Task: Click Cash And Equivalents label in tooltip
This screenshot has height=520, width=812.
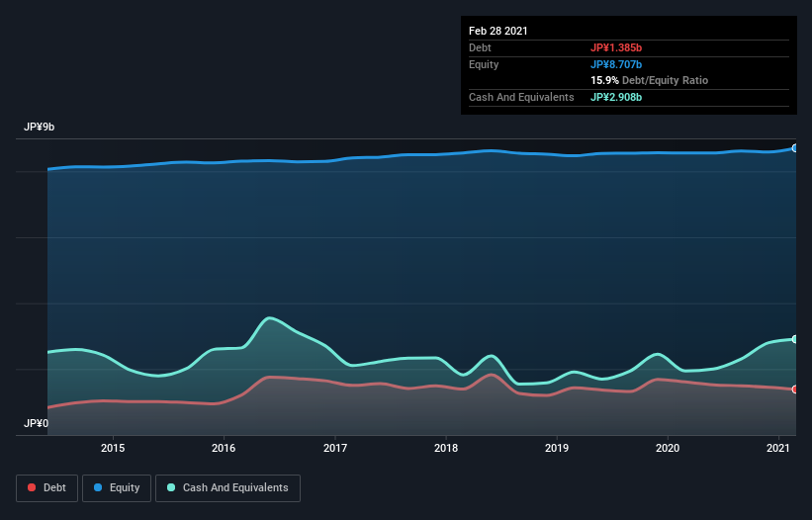Action: (521, 97)
